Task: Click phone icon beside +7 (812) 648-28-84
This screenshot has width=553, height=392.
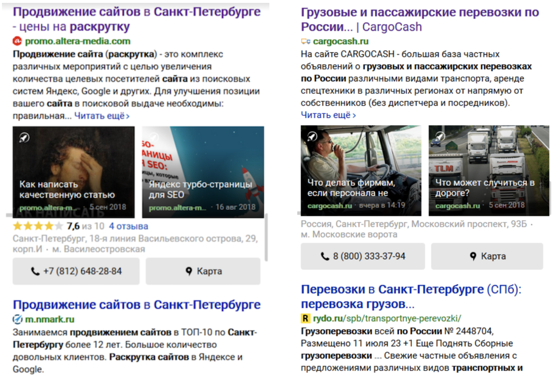Action: coord(35,271)
